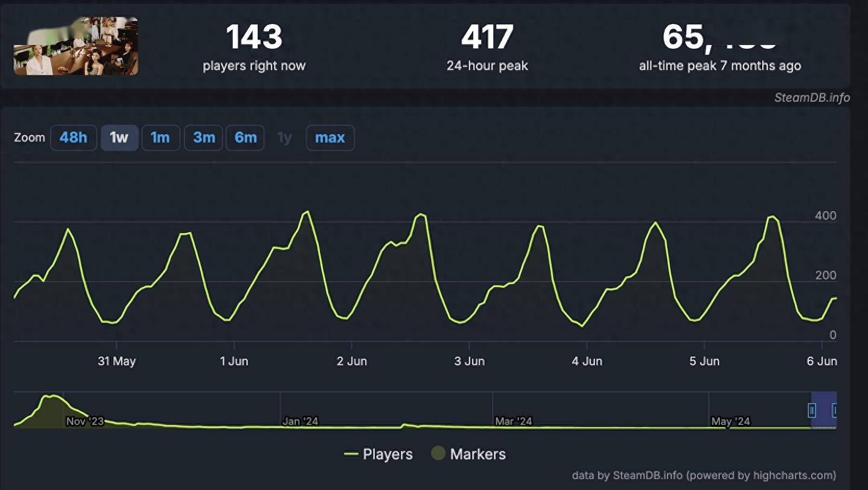Click the greyed-out 1y zoom option

point(284,138)
